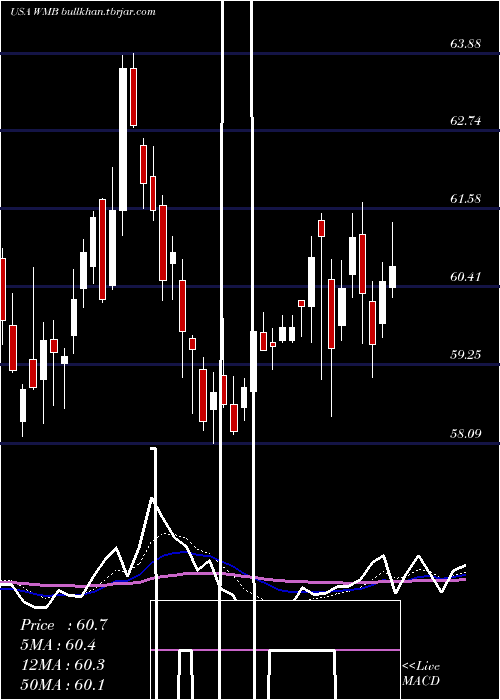Click the 'Price : 60.7' readout
The height and width of the screenshot is (700, 500).
(64, 625)
